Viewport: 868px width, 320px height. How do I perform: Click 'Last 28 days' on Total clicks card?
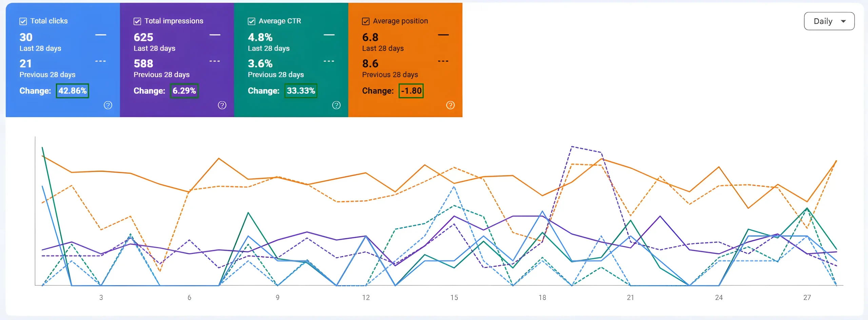[x=40, y=49]
